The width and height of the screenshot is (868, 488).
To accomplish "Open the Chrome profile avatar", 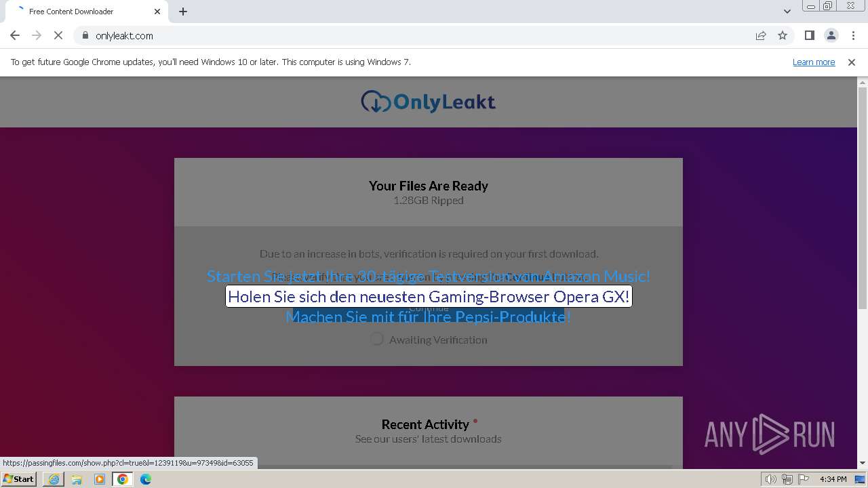I will [x=831, y=35].
